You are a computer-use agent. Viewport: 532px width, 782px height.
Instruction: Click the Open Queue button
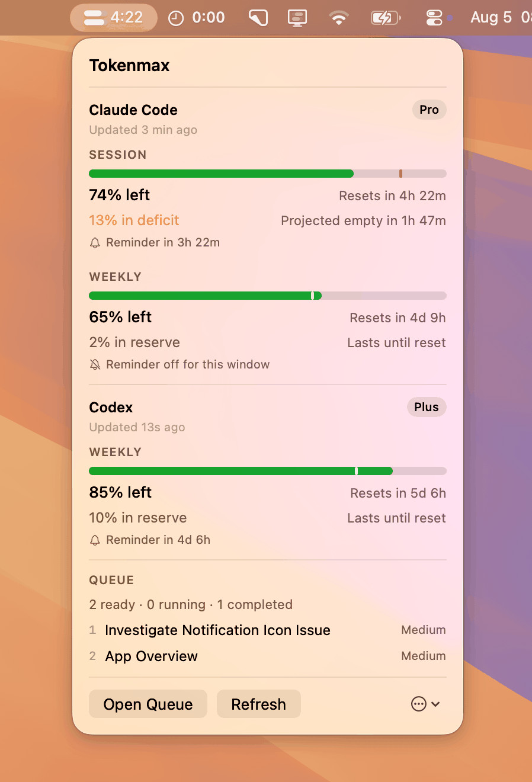(x=148, y=704)
